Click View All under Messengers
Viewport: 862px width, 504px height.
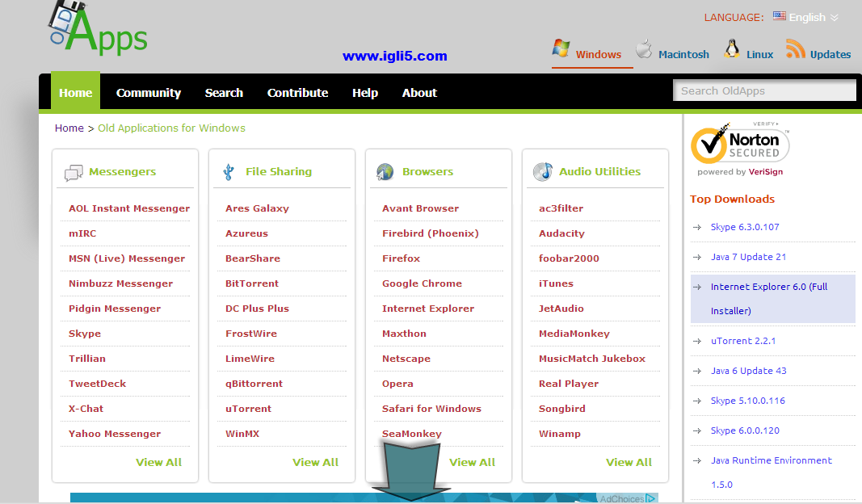(x=158, y=462)
